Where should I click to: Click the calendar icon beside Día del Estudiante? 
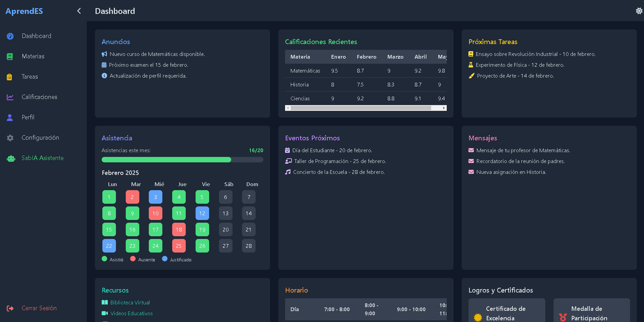[x=287, y=150]
